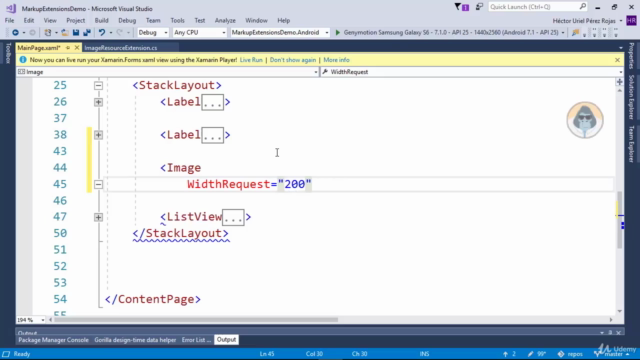
Task: Open the Genymotion emulator target dropdown arrow
Action: coord(563,33)
